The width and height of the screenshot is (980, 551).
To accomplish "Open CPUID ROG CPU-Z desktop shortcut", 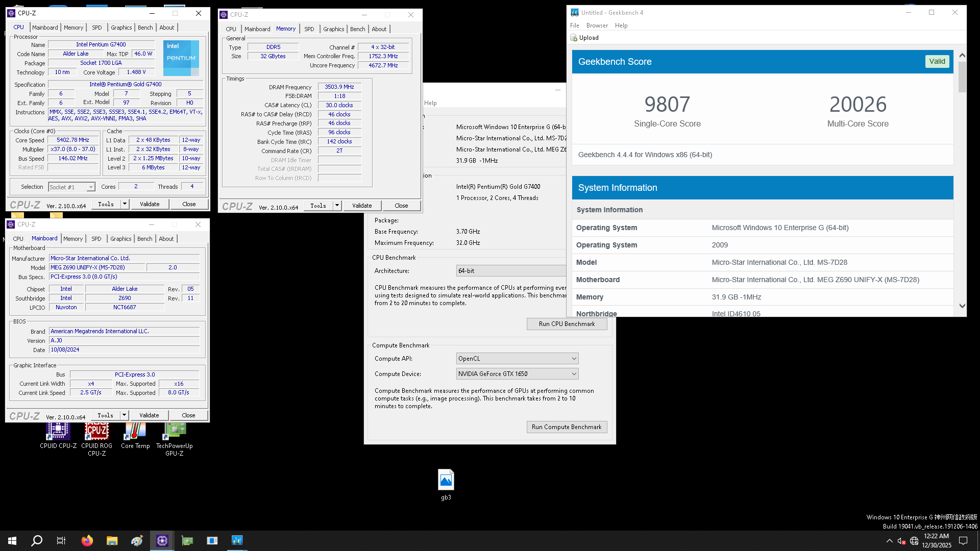I will (x=97, y=439).
